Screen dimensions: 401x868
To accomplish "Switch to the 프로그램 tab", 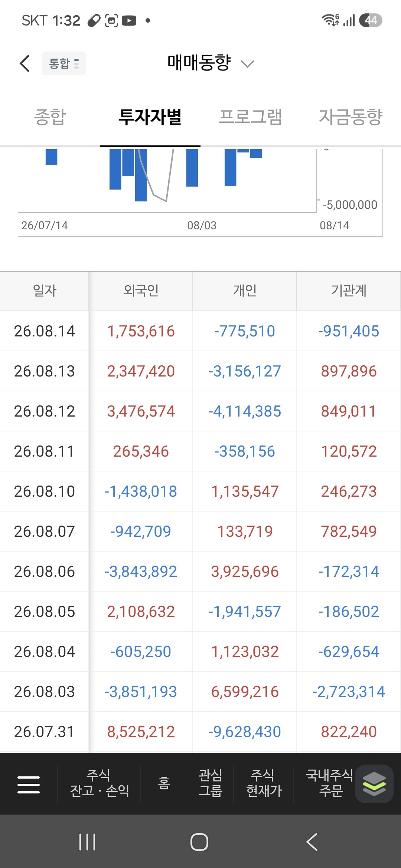I will 251,117.
